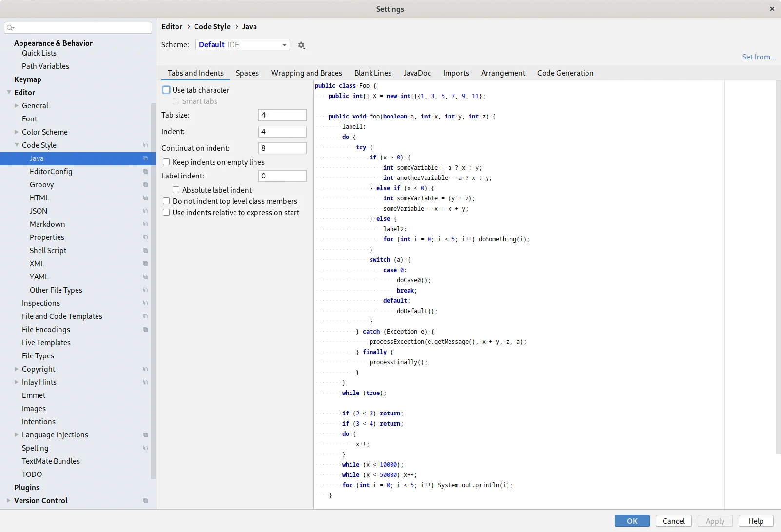Viewport: 781px width, 532px height.
Task: Click the Set from... link
Action: [x=759, y=57]
